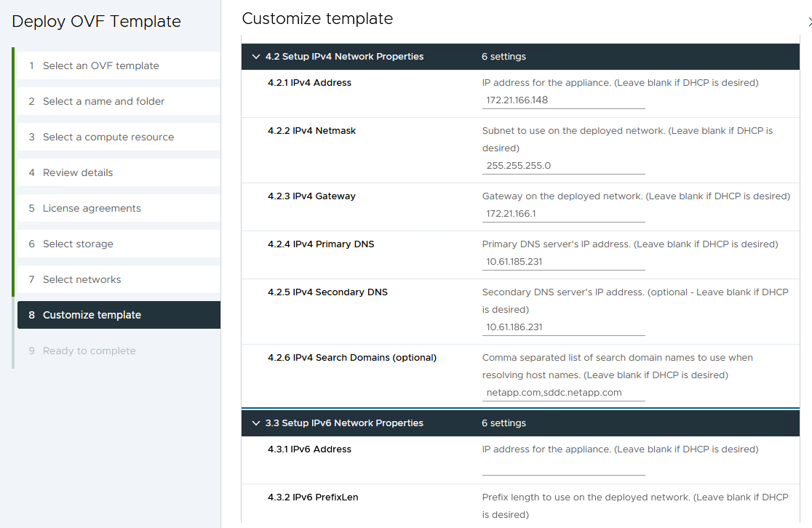Click the IPv4 Search Domains field

pyautogui.click(x=563, y=393)
